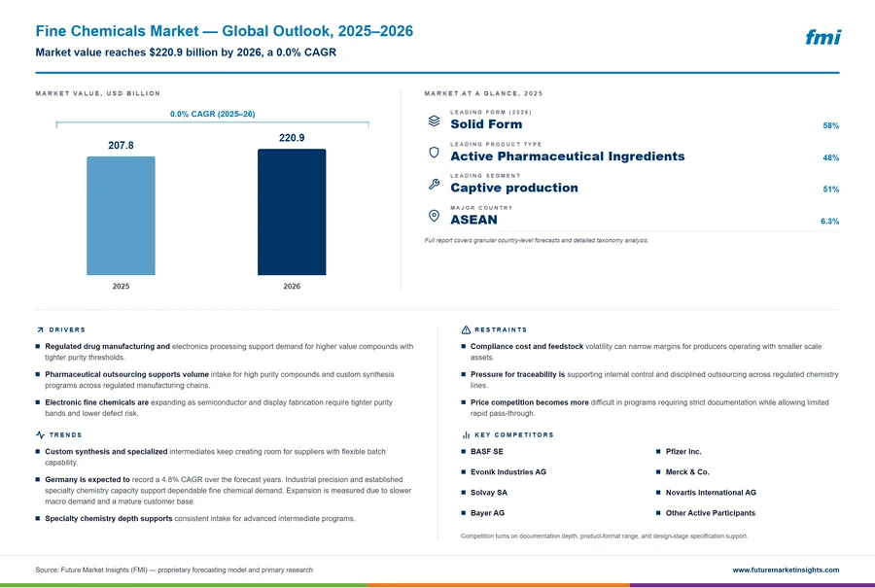Image resolution: width=875 pixels, height=588 pixels.
Task: Click the Full report covers granular note
Action: 537,240
